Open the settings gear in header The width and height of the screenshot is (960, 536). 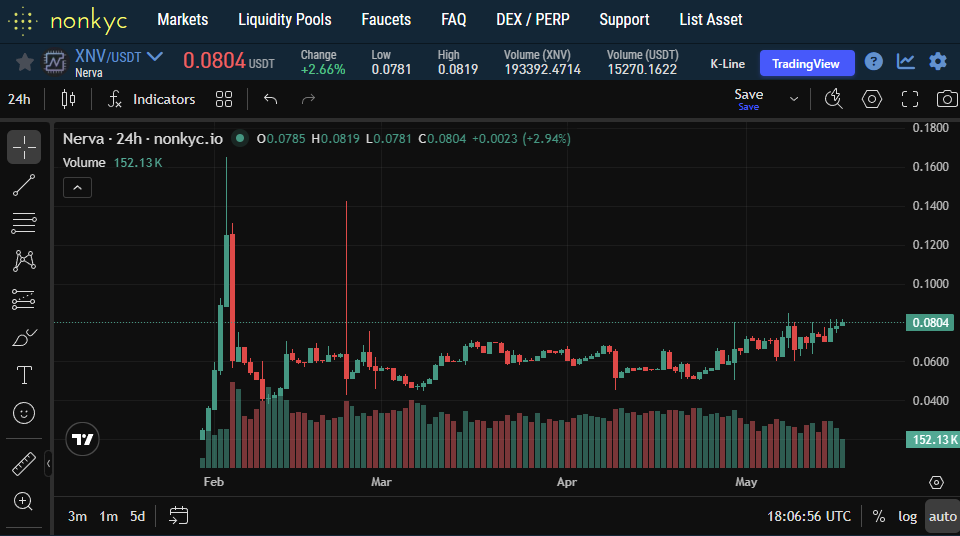coord(938,61)
